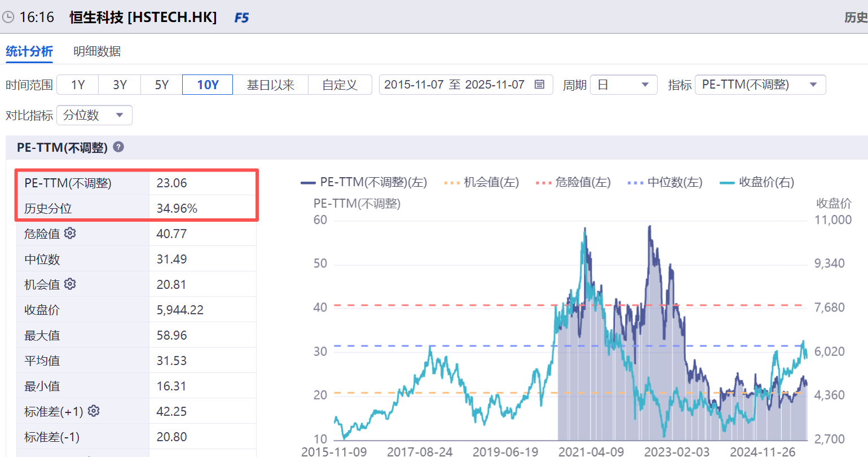868x457 pixels.
Task: Click the date range input field
Action: coord(466,85)
